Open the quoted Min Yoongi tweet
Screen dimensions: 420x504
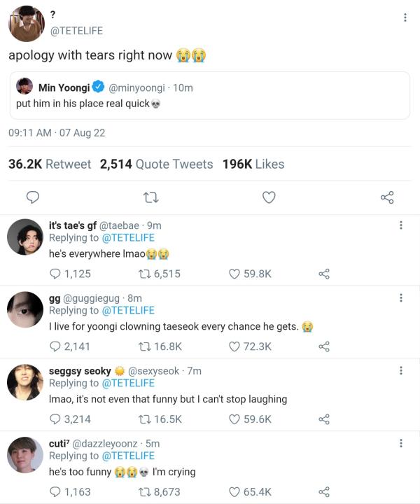(x=210, y=95)
